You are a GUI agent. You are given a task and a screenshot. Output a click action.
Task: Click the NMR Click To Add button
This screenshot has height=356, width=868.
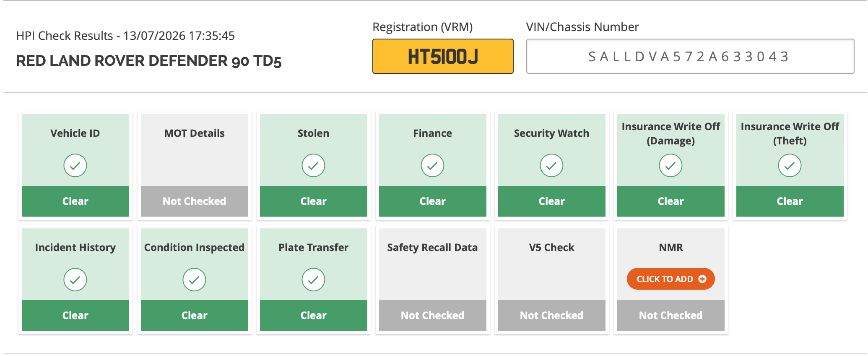[x=670, y=279]
